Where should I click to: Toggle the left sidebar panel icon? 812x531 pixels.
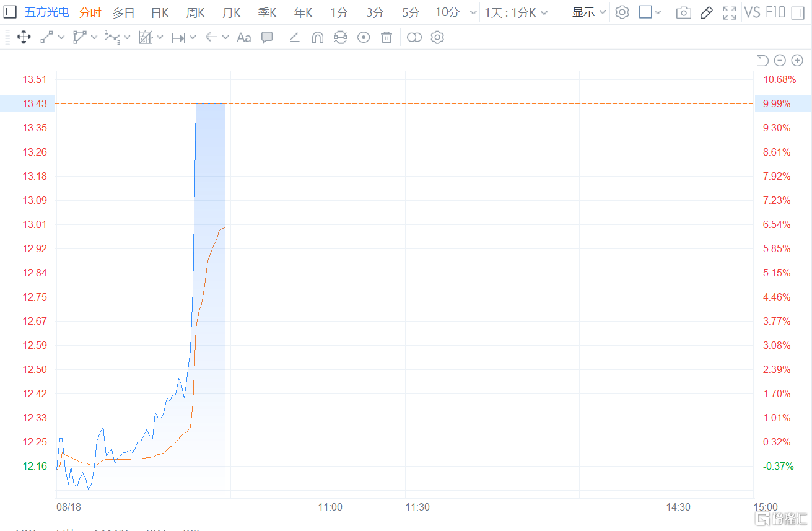[10, 12]
